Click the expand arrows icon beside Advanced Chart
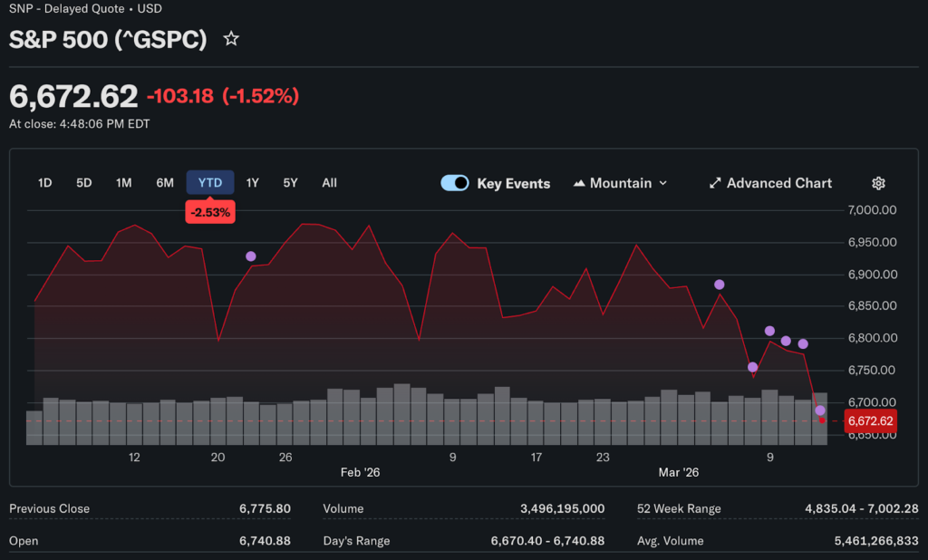The height and width of the screenshot is (560, 928). click(x=715, y=183)
